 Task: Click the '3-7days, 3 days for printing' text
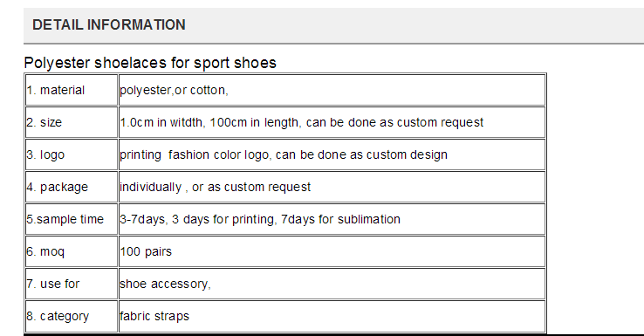[197, 219]
